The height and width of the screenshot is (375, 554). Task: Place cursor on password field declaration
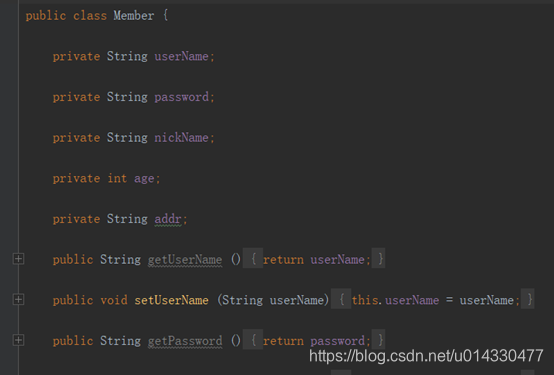point(181,97)
